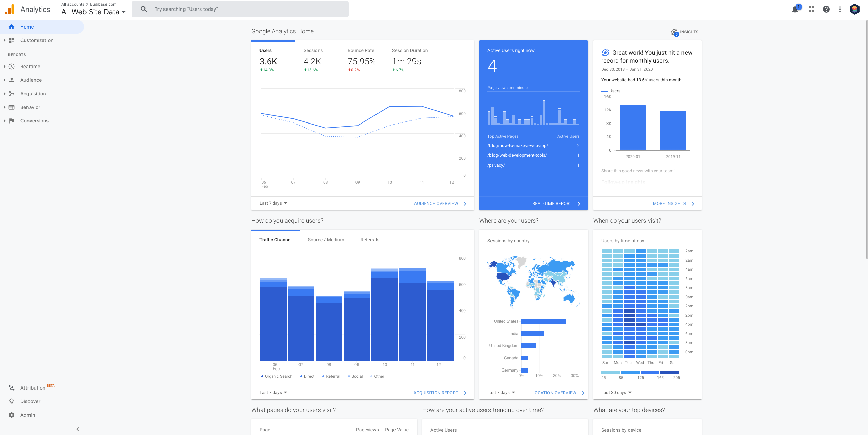
Task: Select the Source / Medium tab
Action: pyautogui.click(x=326, y=239)
